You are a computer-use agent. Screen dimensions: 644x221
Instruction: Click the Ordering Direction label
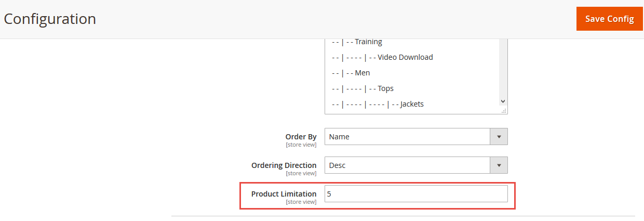pos(284,165)
